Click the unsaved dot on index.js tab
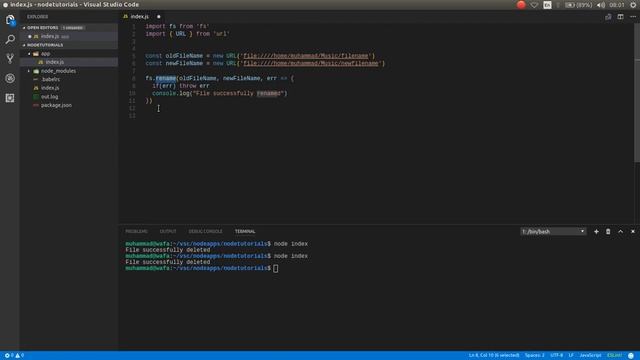 click(x=159, y=17)
